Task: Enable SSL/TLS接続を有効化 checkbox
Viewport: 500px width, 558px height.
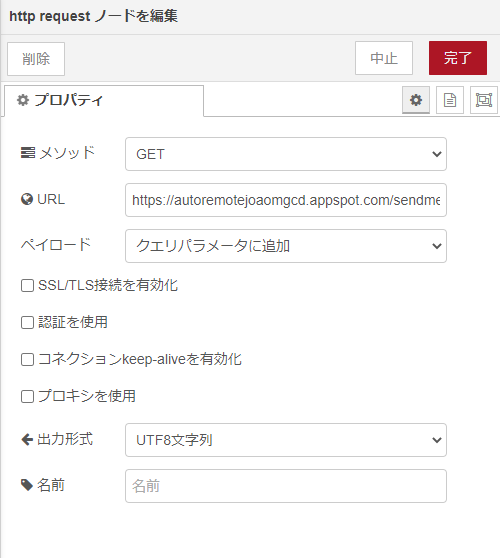Action: coord(27,285)
